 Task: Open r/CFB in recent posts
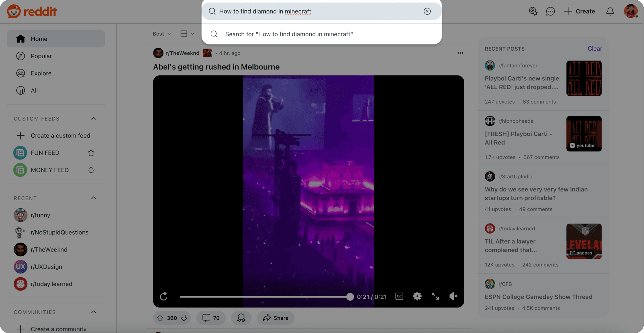click(x=505, y=284)
